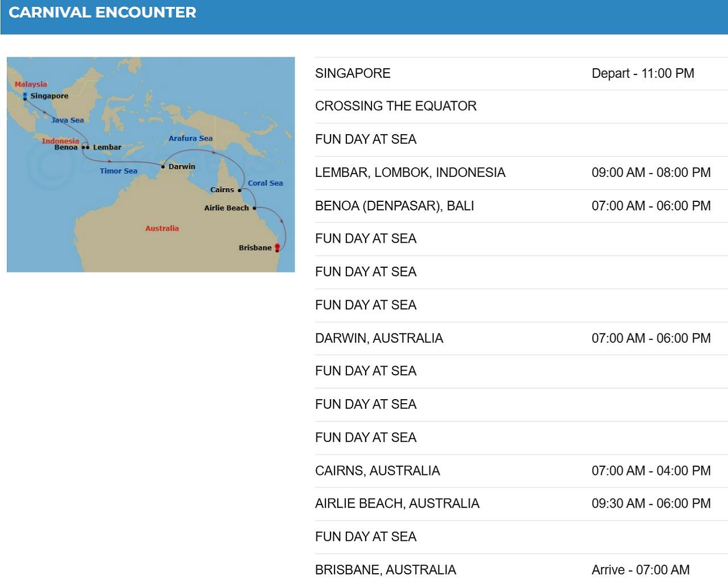
Task: Click the Brisbane label on the map
Action: click(x=255, y=248)
